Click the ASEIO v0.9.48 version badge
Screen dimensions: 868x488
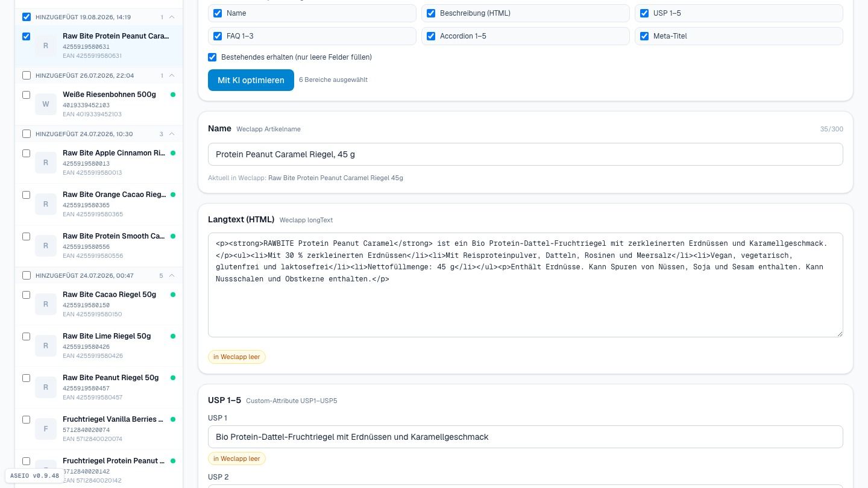[34, 475]
